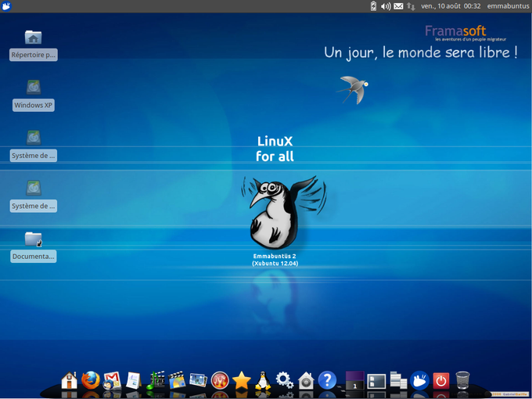Open the video clapperboard launcher

(177, 380)
